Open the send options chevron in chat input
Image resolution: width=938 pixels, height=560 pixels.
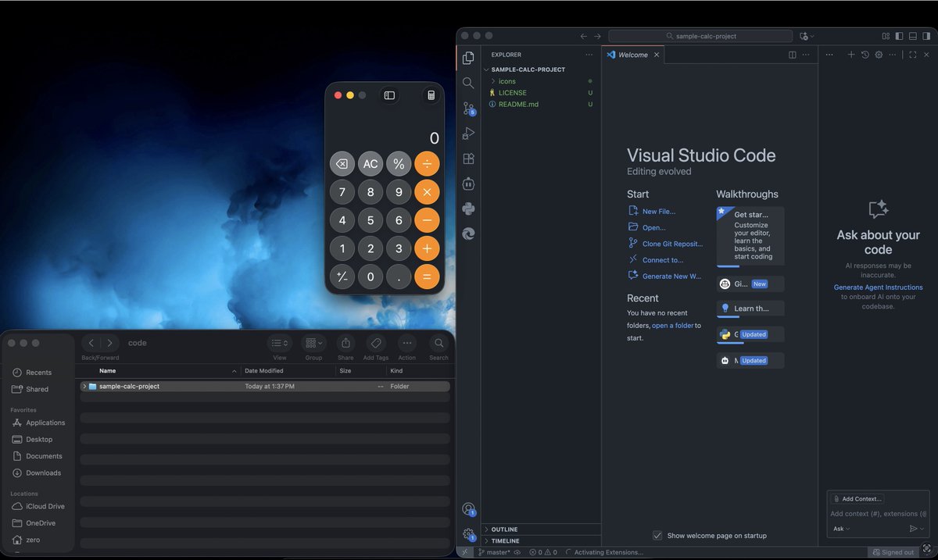click(922, 529)
